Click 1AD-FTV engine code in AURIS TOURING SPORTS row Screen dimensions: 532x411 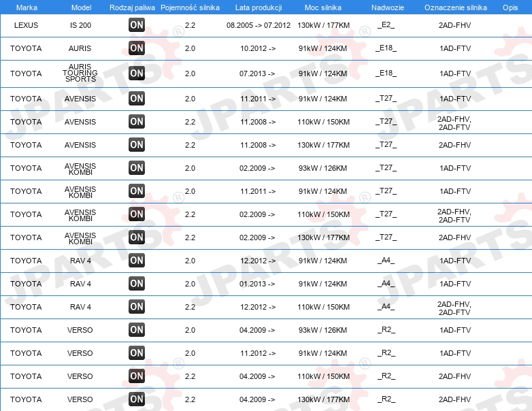(x=455, y=73)
